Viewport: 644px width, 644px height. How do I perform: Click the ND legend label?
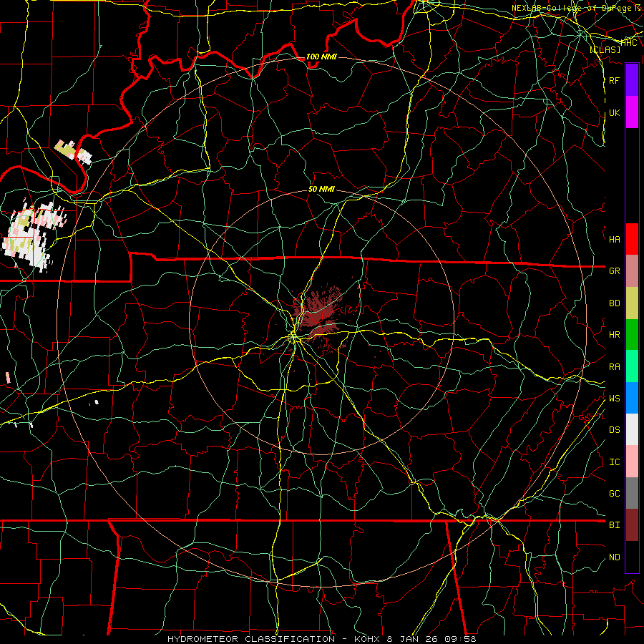(x=614, y=557)
